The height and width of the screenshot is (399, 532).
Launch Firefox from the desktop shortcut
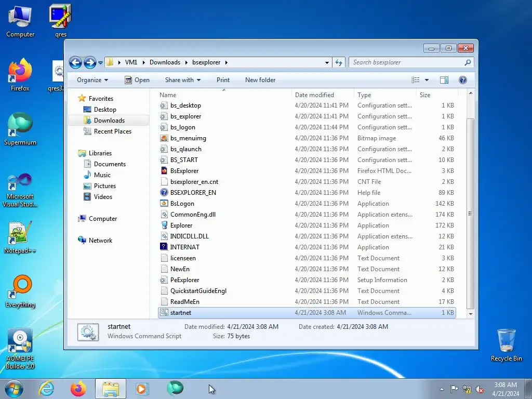pyautogui.click(x=20, y=75)
